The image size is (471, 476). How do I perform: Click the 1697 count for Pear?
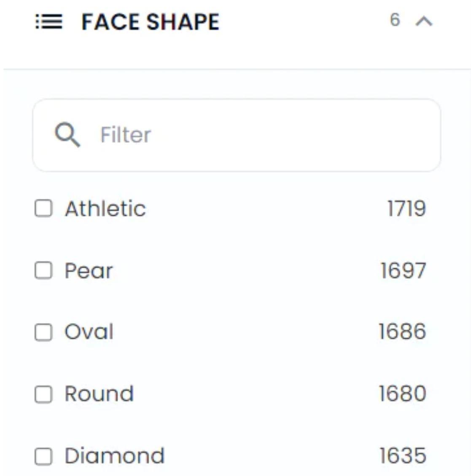[403, 270]
